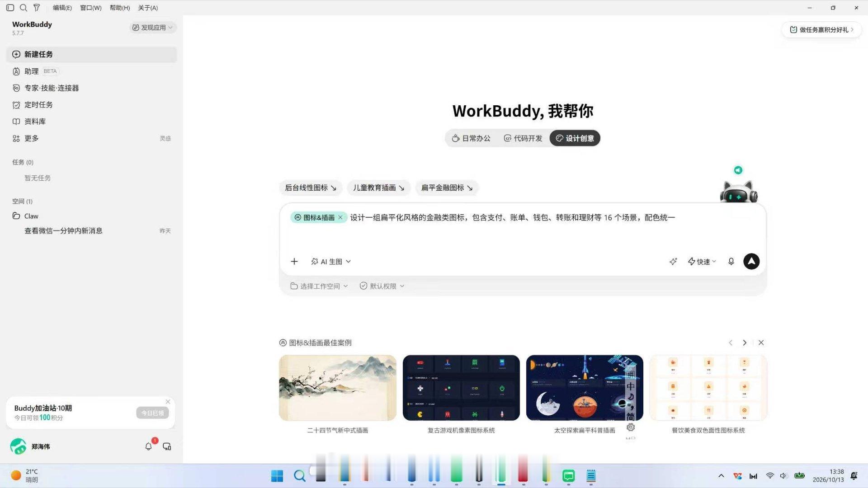
Task: Open Windows Start button in taskbar
Action: [277, 476]
